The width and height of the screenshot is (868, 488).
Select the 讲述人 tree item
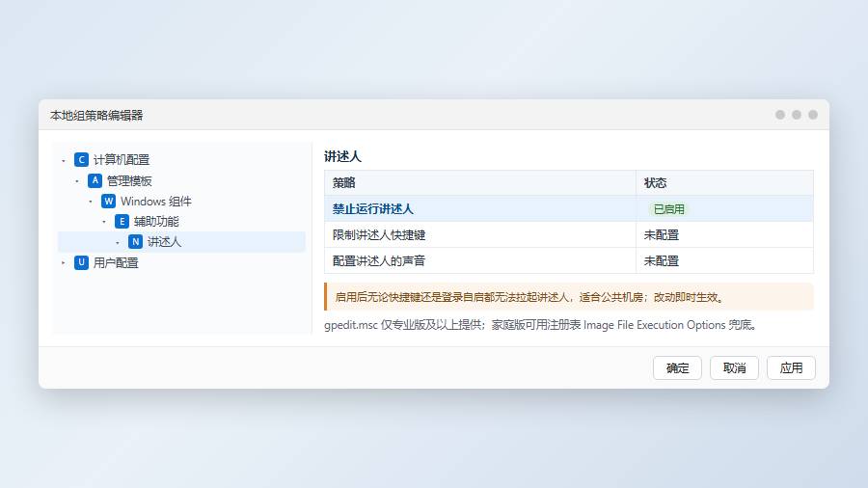(181, 242)
